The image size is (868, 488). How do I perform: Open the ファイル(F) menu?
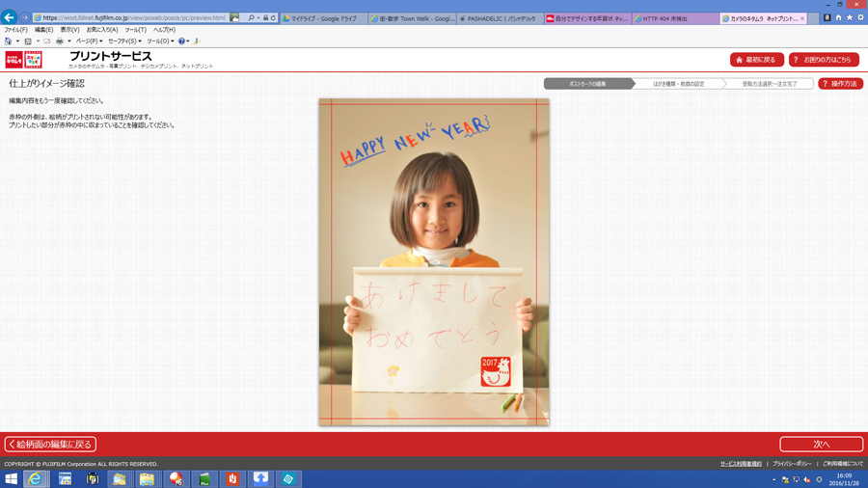tap(16, 30)
